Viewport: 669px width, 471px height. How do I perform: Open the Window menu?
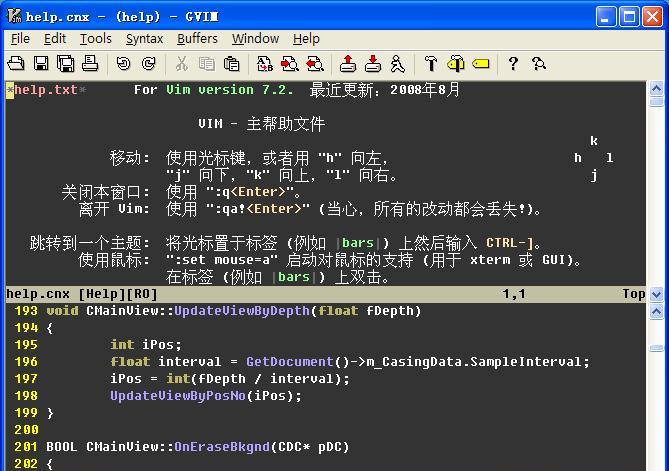tap(255, 39)
